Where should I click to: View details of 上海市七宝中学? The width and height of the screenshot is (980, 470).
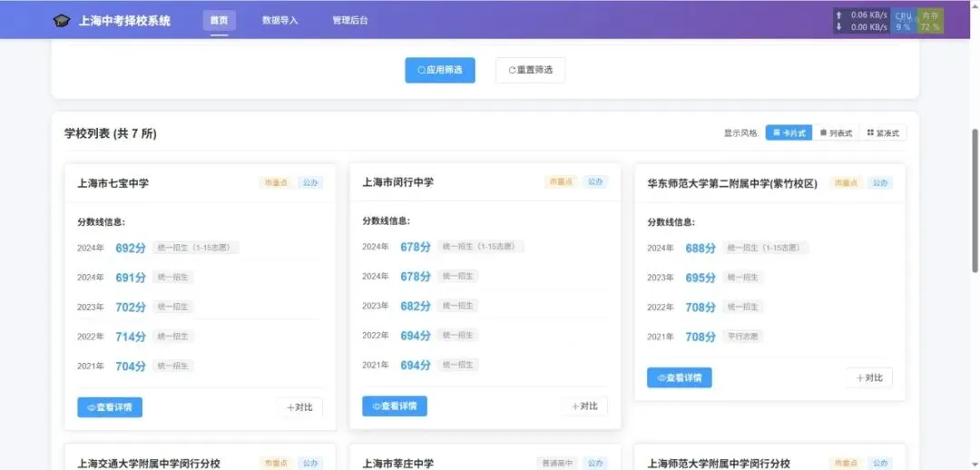pyautogui.click(x=110, y=407)
